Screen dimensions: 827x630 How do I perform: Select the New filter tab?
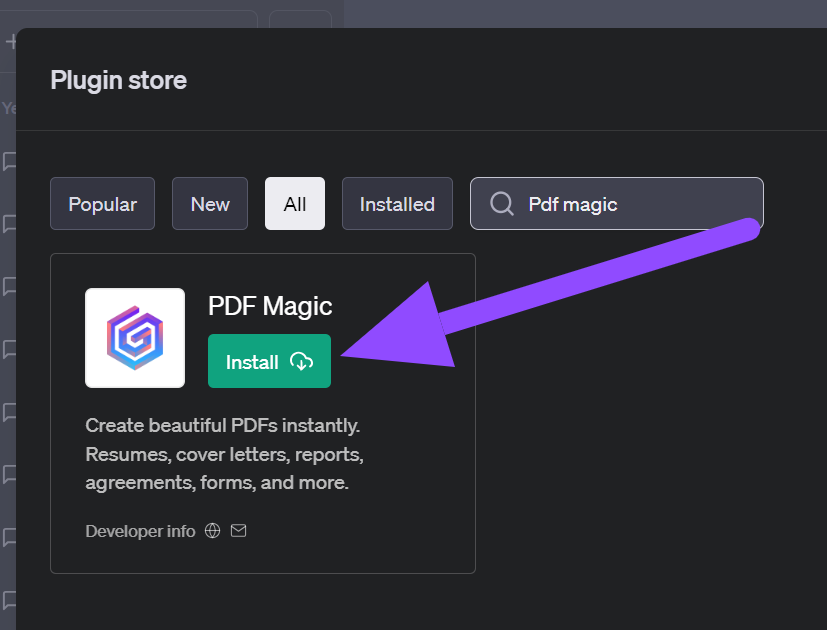click(210, 204)
